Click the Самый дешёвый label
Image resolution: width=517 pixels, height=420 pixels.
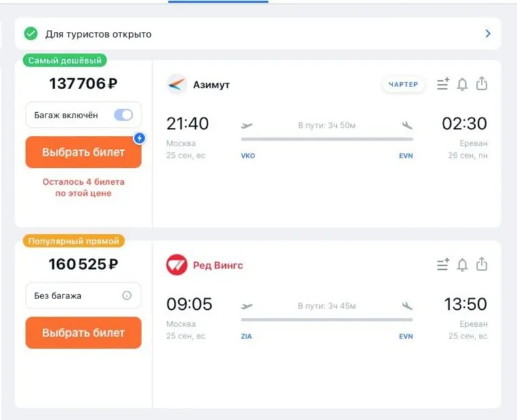point(65,60)
